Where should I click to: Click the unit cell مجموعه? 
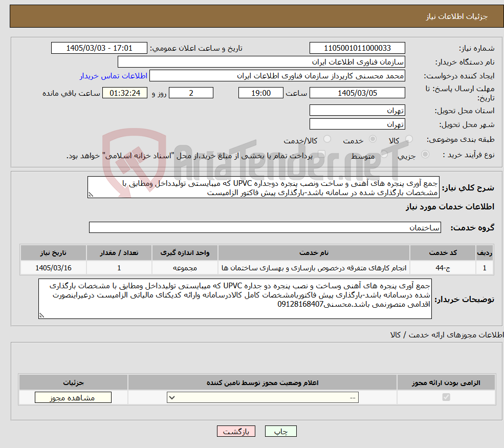click(185, 268)
